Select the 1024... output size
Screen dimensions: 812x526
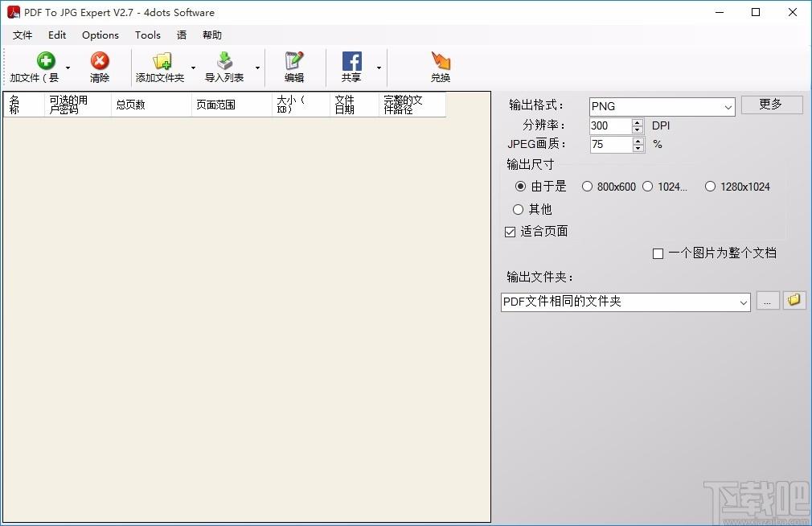647,187
